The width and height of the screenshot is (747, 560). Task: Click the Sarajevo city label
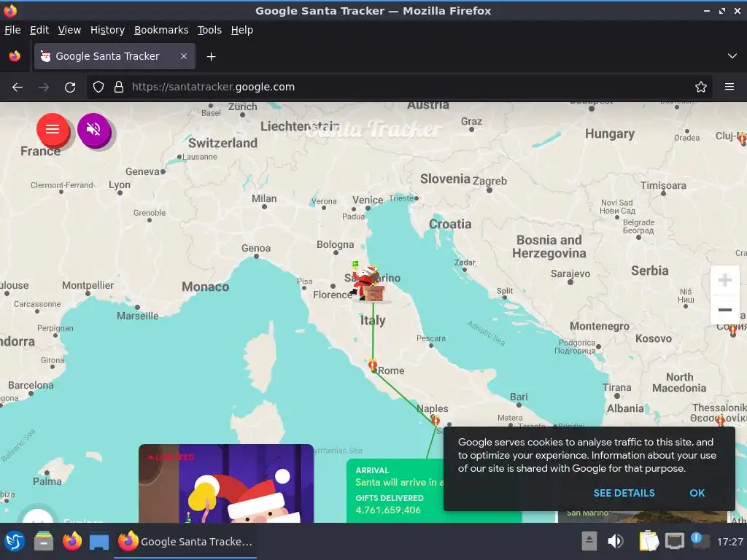coord(570,273)
